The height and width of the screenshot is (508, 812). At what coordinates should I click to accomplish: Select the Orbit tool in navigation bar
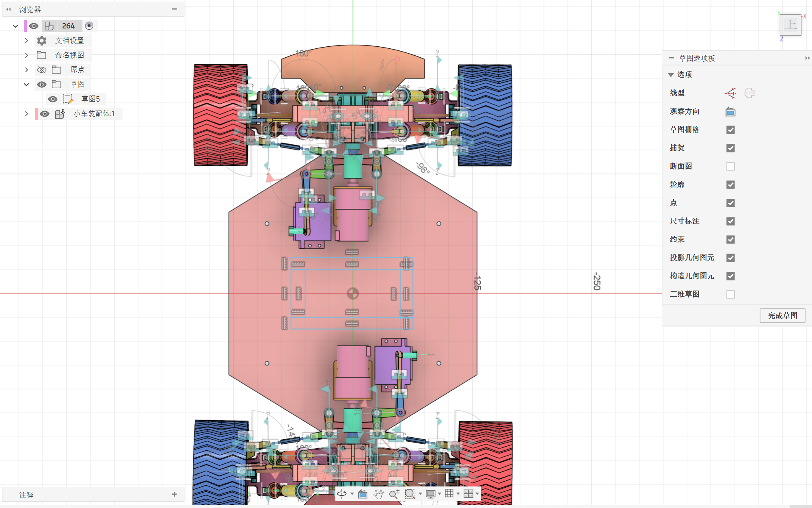click(342, 494)
